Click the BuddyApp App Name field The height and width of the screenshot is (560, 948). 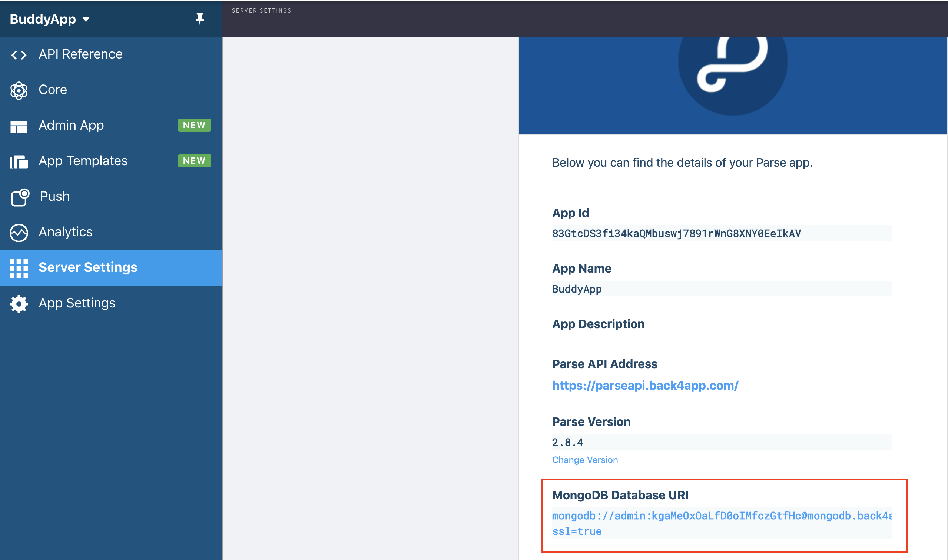(x=722, y=289)
